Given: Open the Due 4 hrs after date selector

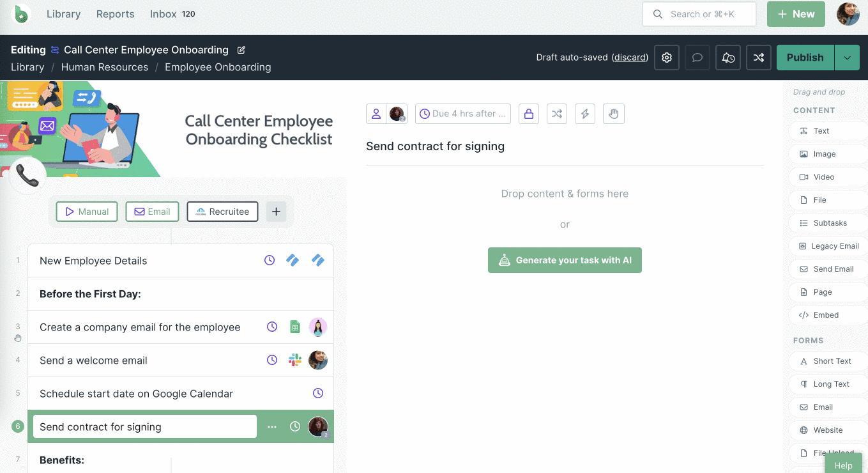Looking at the screenshot, I should coord(463,114).
